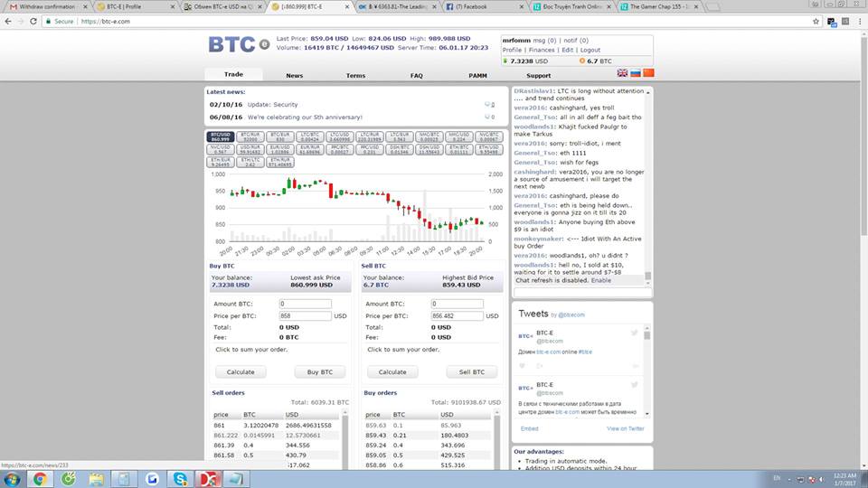Image resolution: width=868 pixels, height=488 pixels.
Task: Open Skype from the taskbar
Action: [180, 479]
